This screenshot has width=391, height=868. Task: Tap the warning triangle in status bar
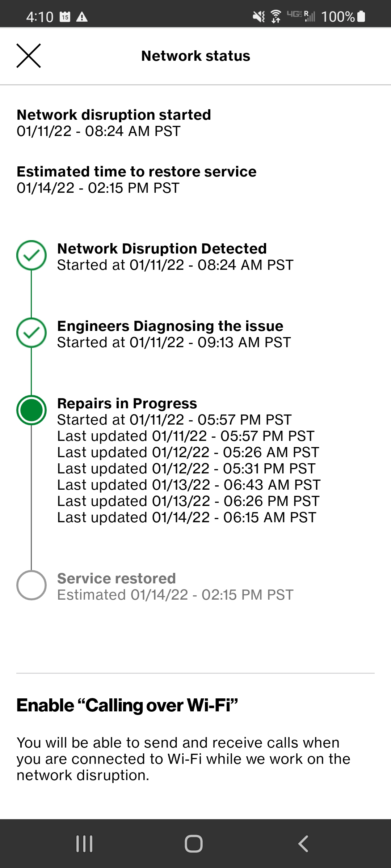point(83,16)
